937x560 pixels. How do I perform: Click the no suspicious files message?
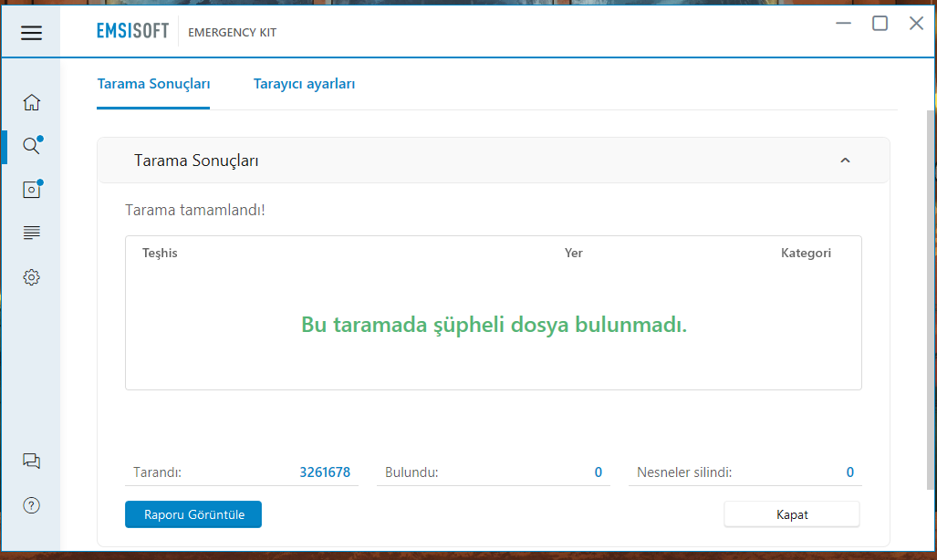coord(494,325)
